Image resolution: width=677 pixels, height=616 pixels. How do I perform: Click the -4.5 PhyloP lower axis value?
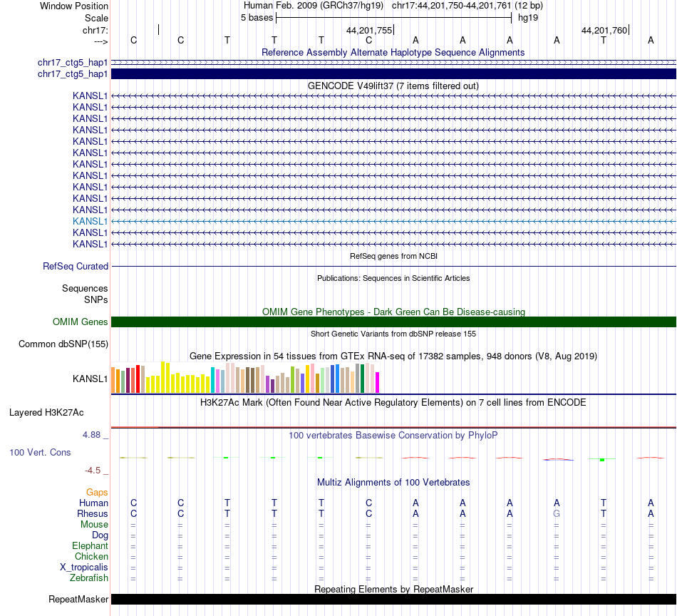[x=93, y=471]
